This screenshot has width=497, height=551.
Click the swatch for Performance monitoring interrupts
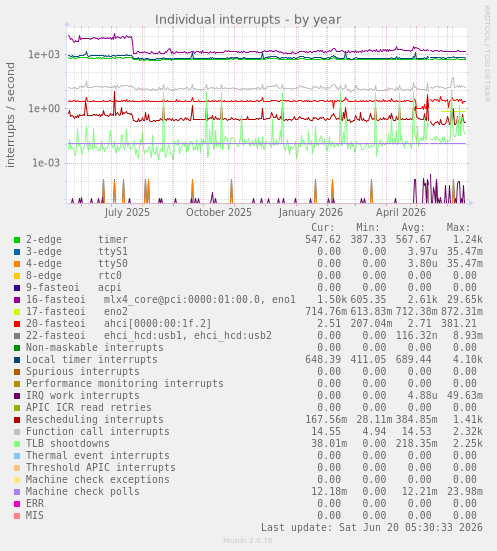click(17, 384)
